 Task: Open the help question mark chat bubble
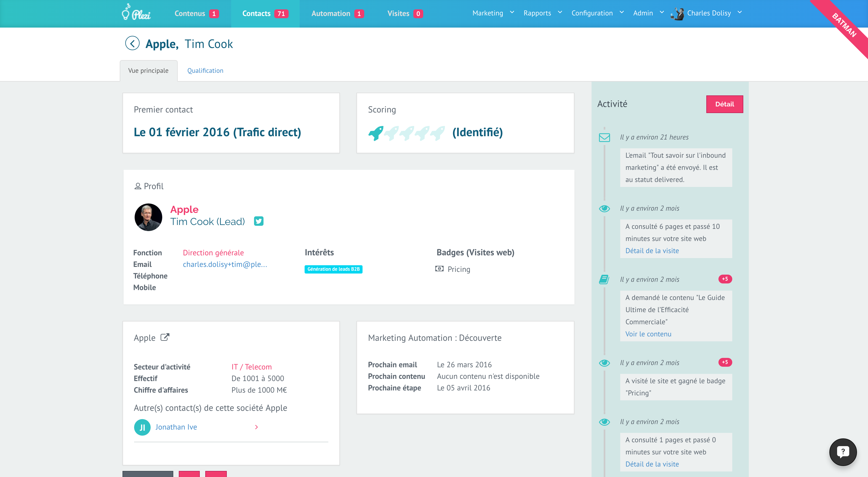click(x=843, y=452)
